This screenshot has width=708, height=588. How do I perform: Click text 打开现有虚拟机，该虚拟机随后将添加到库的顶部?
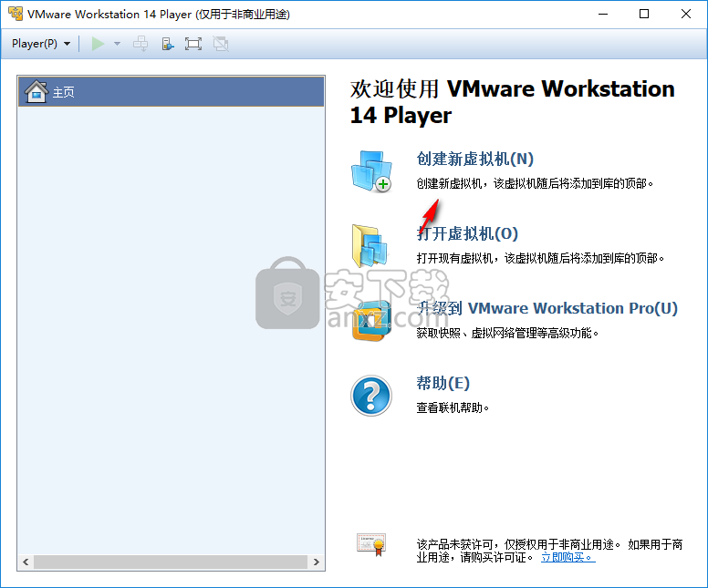pos(540,259)
